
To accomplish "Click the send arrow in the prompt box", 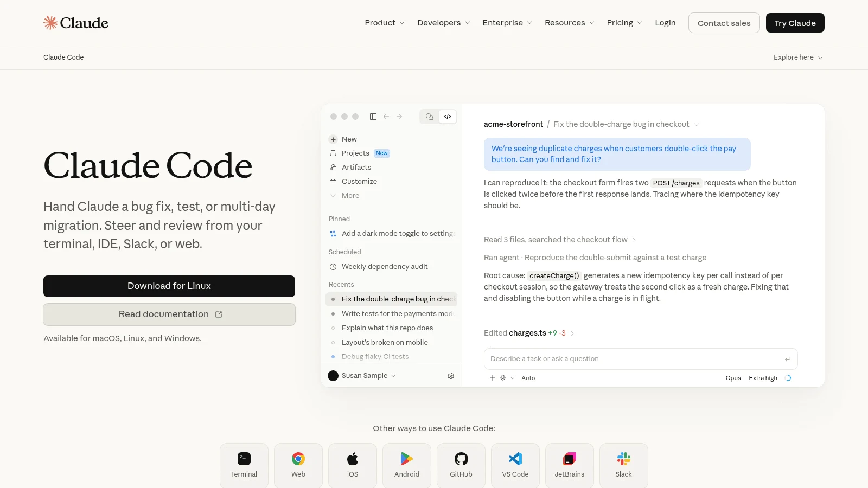I will (x=788, y=359).
